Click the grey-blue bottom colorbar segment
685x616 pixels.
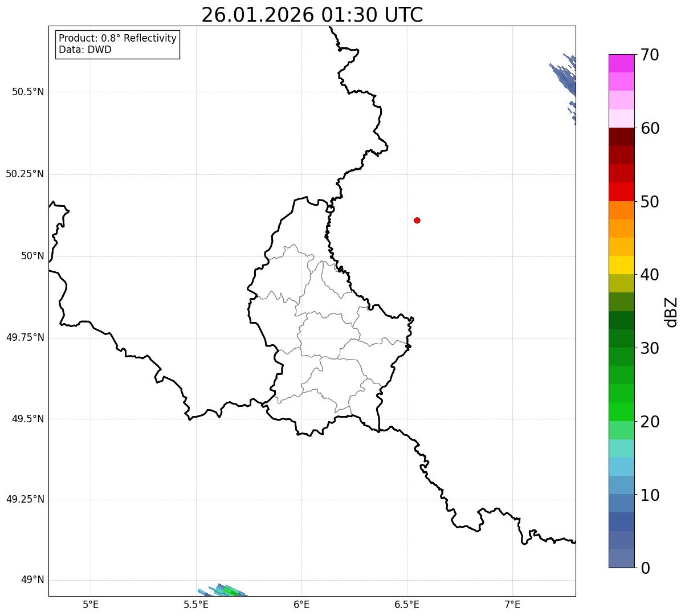coord(622,558)
